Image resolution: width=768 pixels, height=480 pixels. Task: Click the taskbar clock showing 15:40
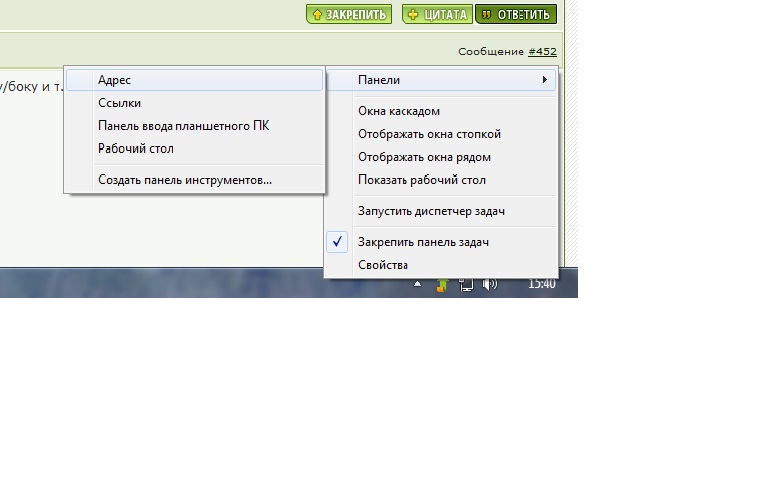click(x=541, y=285)
